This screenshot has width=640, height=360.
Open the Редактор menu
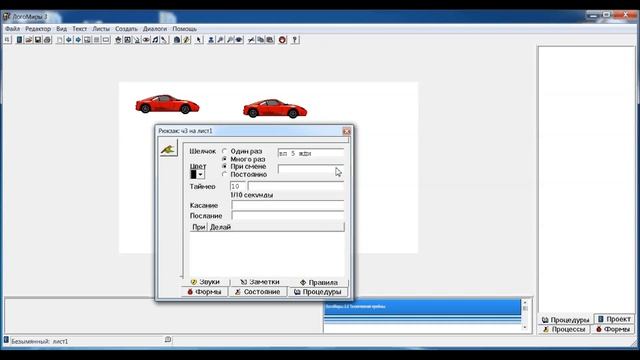38,29
